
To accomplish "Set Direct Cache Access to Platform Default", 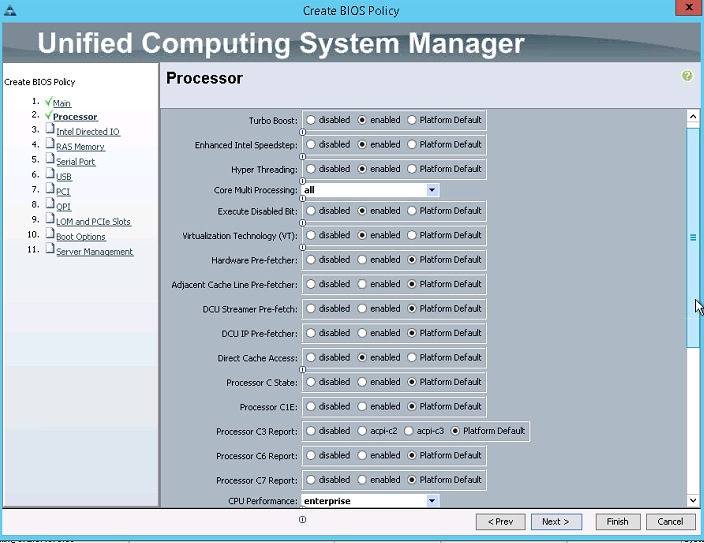I will 412,358.
